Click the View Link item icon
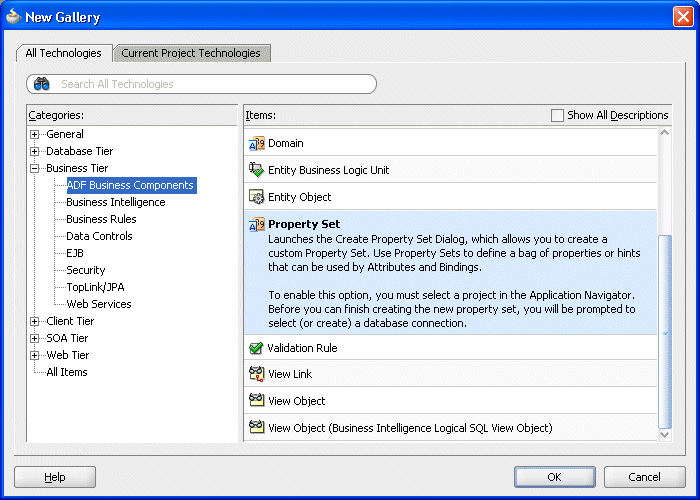 (257, 374)
